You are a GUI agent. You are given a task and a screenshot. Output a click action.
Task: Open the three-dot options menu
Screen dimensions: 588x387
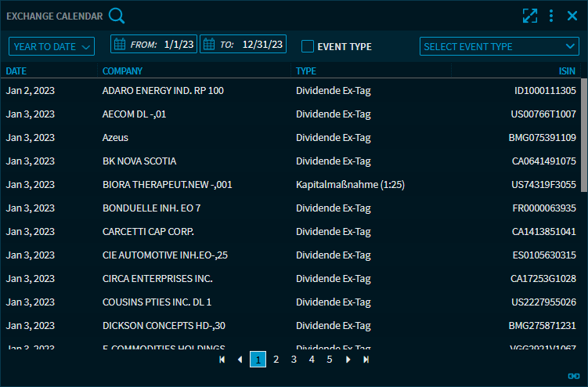click(x=551, y=16)
